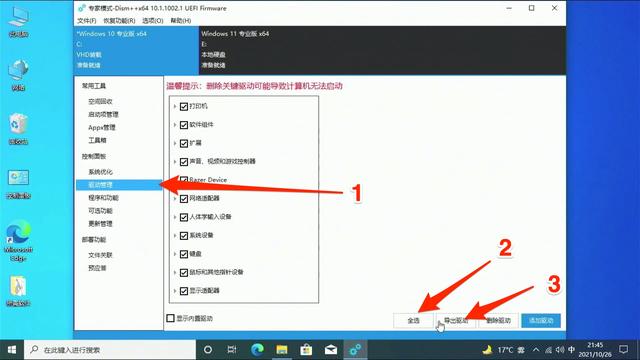
Task: Select the Windows 11 专业版 image tile
Action: point(382,50)
